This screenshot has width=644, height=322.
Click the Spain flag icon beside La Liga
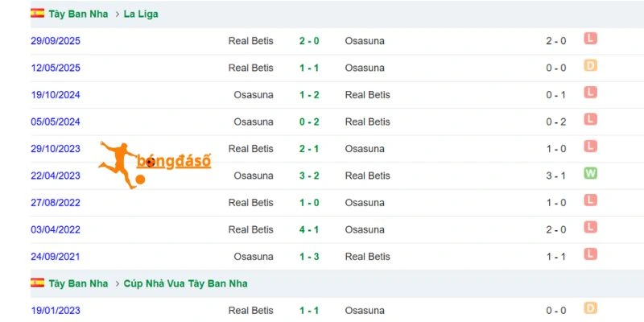37,13
